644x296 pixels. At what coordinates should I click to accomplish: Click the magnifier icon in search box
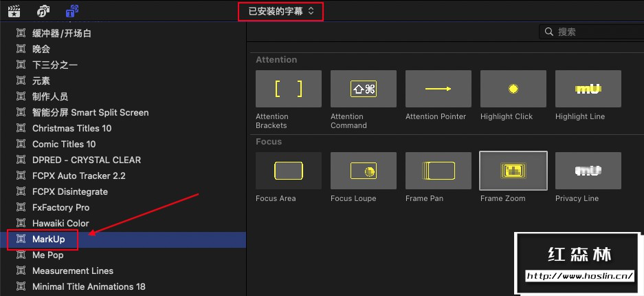click(548, 32)
